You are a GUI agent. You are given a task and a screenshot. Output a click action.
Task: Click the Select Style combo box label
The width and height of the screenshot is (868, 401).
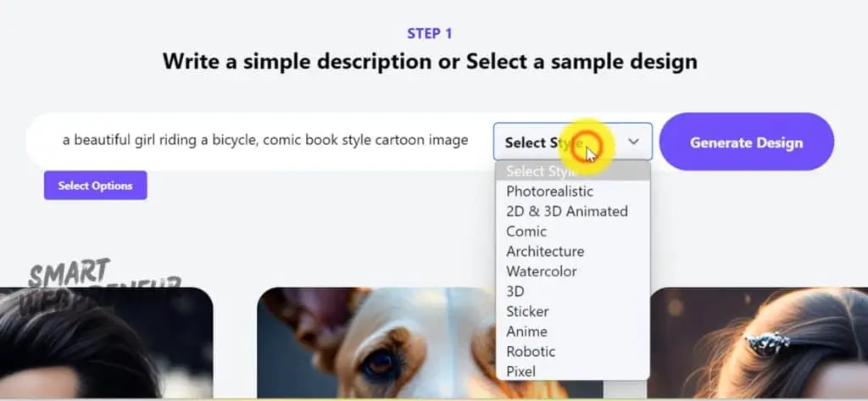click(542, 142)
